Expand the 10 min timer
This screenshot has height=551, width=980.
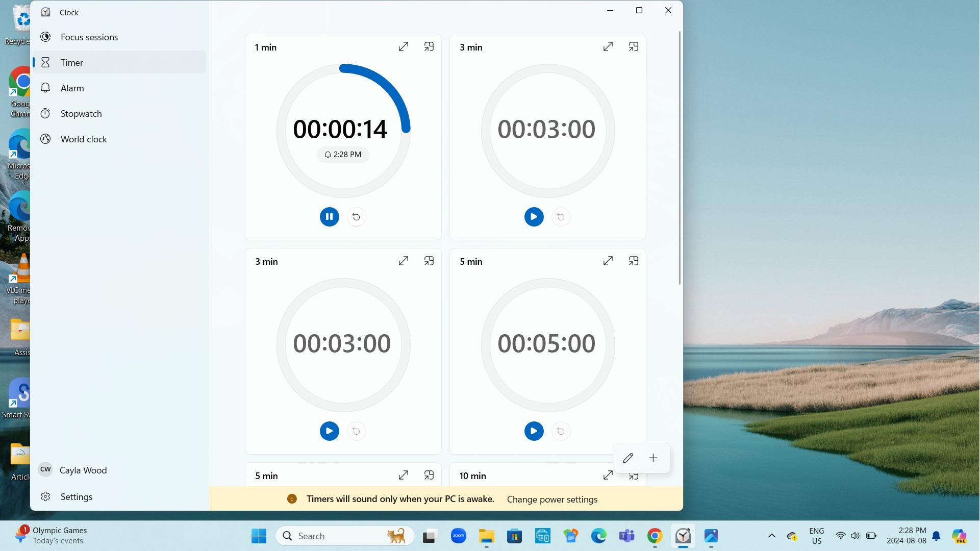coord(608,475)
